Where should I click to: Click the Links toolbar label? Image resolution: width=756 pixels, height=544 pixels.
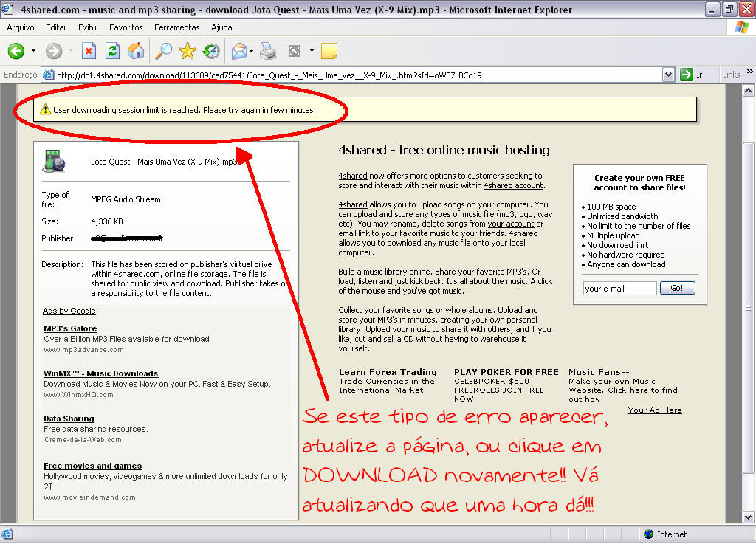coord(731,75)
